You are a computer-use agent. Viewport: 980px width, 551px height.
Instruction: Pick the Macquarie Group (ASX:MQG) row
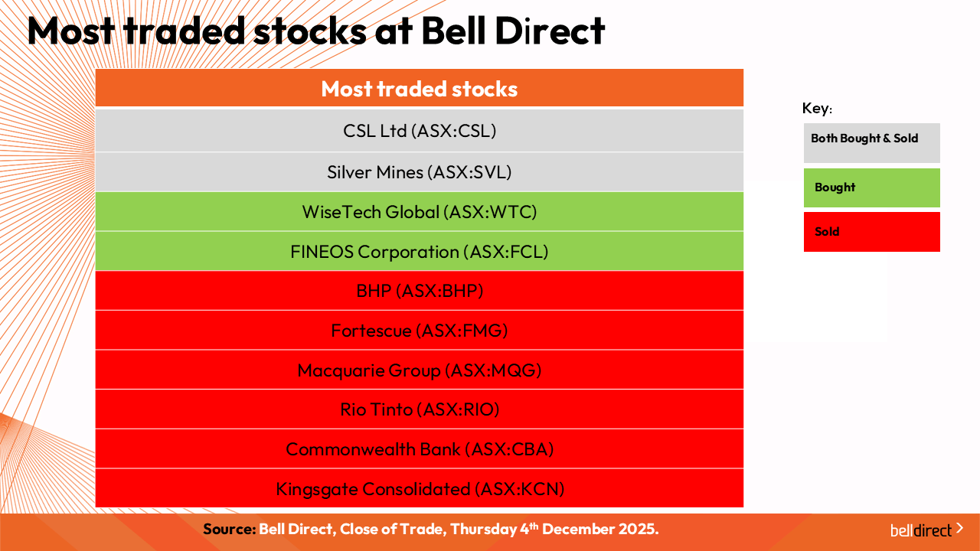coord(420,370)
